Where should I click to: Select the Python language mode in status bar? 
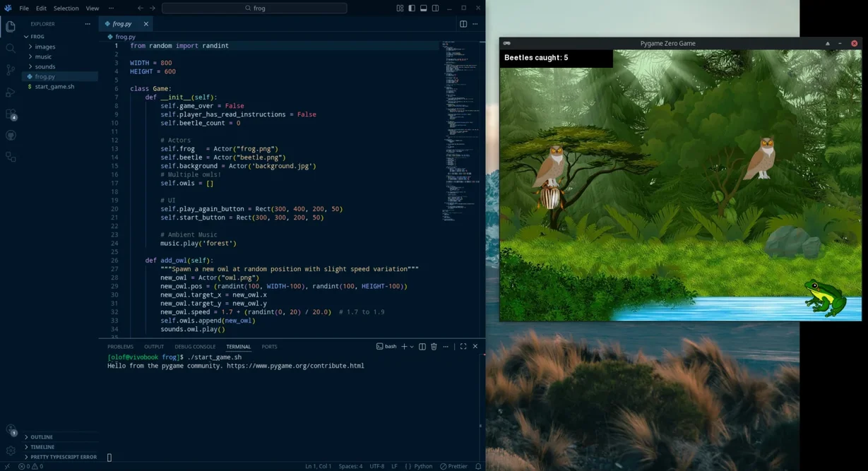click(422, 466)
